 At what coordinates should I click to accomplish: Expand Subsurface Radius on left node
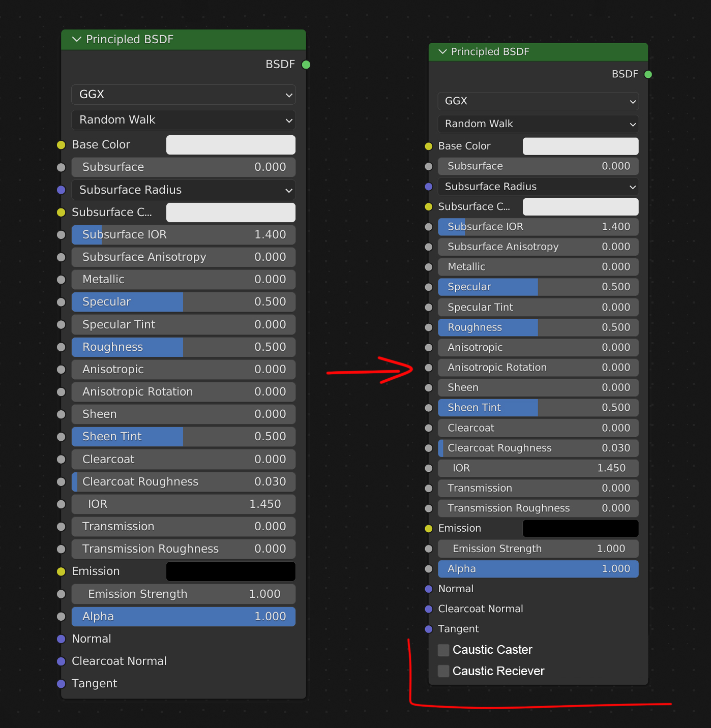coord(184,190)
